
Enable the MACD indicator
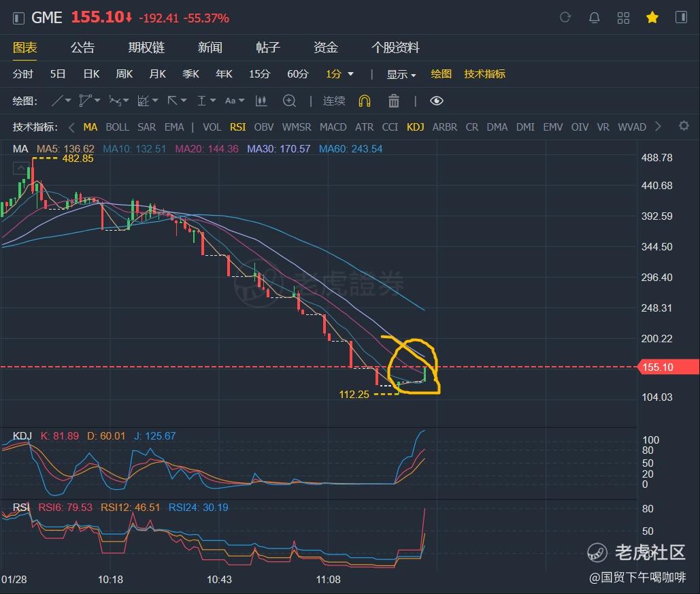coord(333,127)
